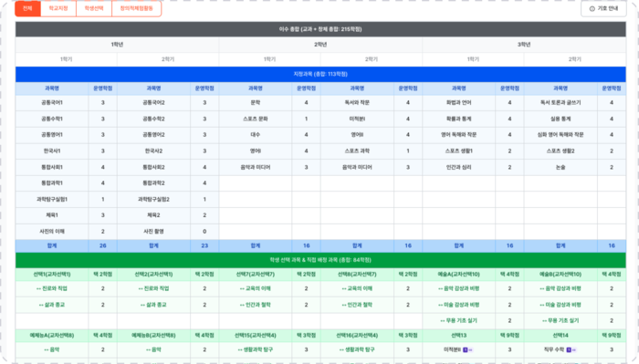The width and height of the screenshot is (639, 364).
Task: Click the badge icon next to 미적분II
Action: pos(466,349)
